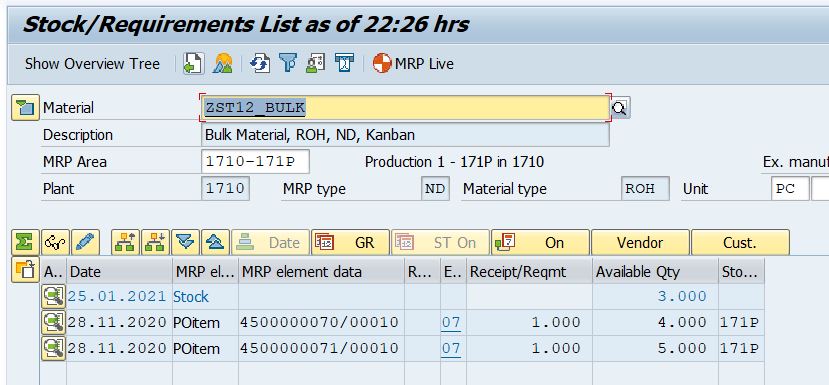
Task: Click the Available Qty column header
Action: point(656,272)
